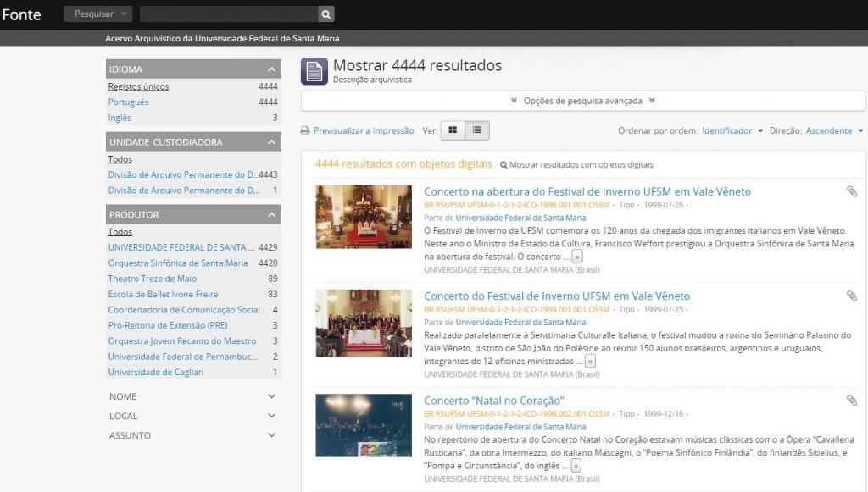Viewport: 868px width, 492px height.
Task: Switch to card grid view
Action: (x=453, y=130)
